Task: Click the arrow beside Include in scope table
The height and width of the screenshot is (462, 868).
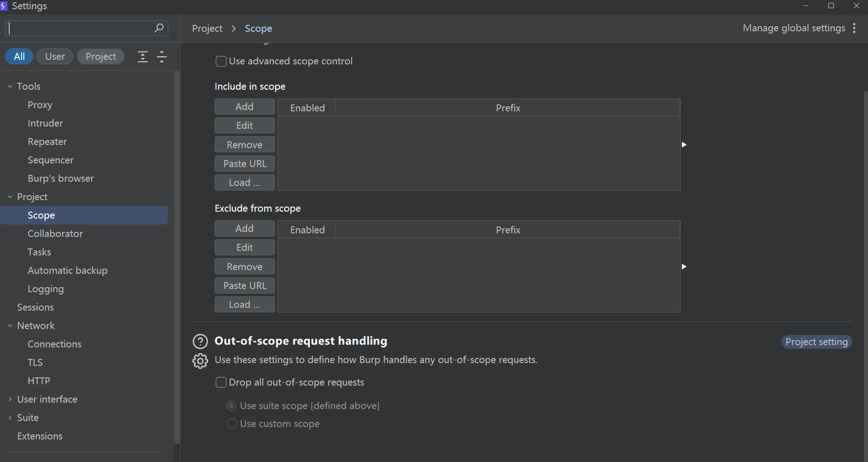Action: [x=684, y=144]
